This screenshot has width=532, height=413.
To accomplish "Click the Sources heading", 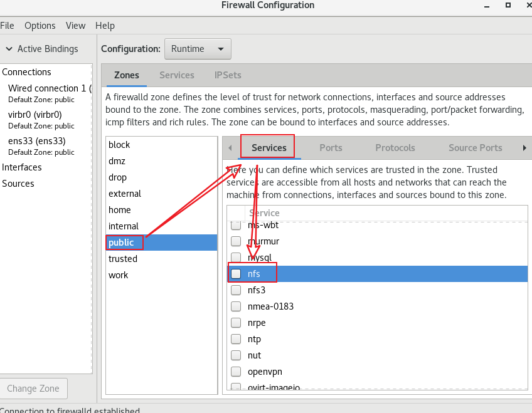I will coord(18,183).
